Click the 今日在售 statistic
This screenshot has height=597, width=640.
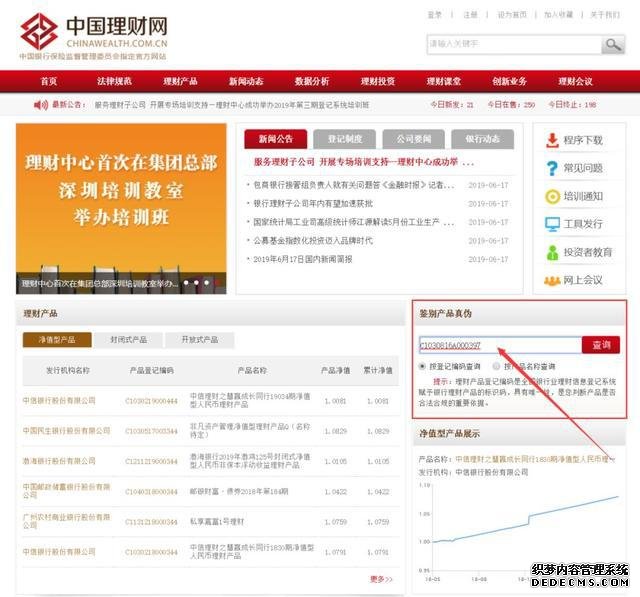pyautogui.click(x=511, y=105)
